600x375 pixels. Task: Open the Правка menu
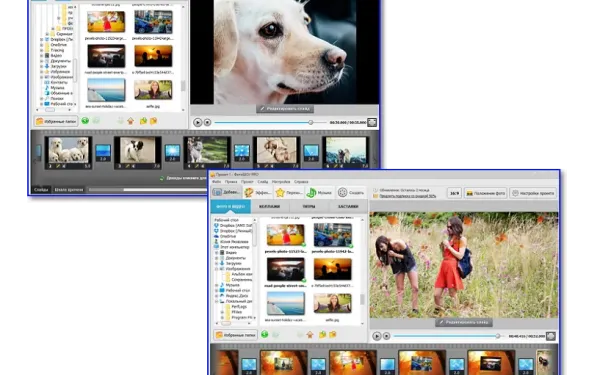coord(231,182)
